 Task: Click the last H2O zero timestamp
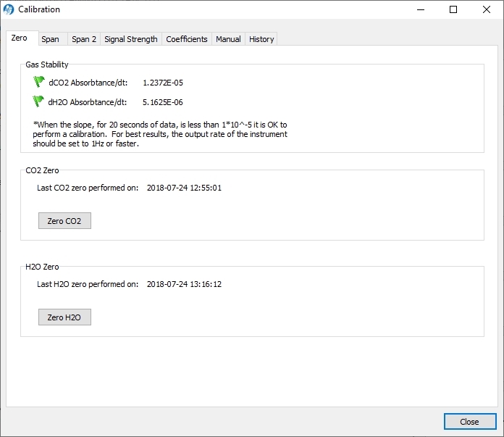coord(184,284)
